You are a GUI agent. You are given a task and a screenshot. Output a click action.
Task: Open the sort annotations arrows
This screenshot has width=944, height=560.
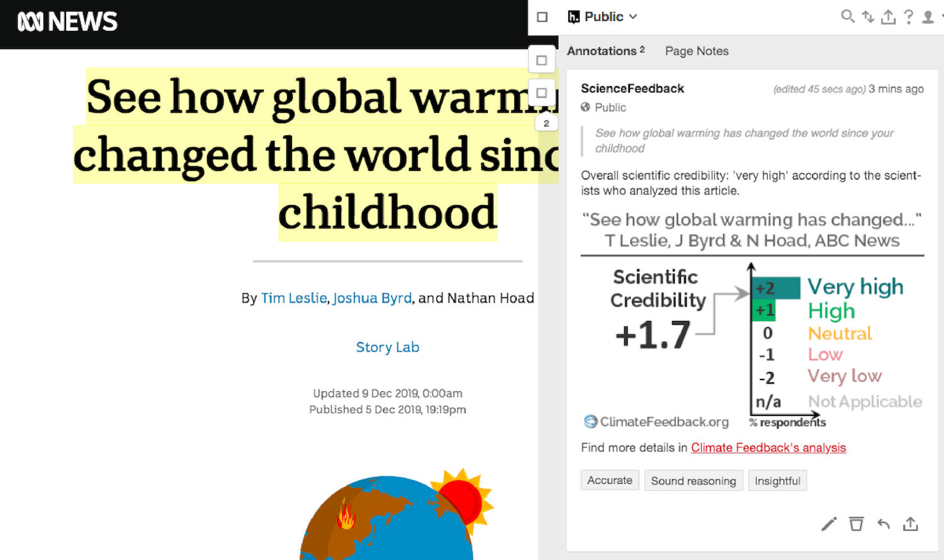pos(868,17)
